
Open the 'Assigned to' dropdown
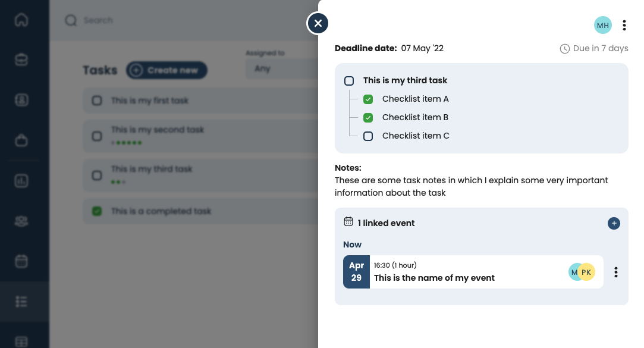[281, 69]
